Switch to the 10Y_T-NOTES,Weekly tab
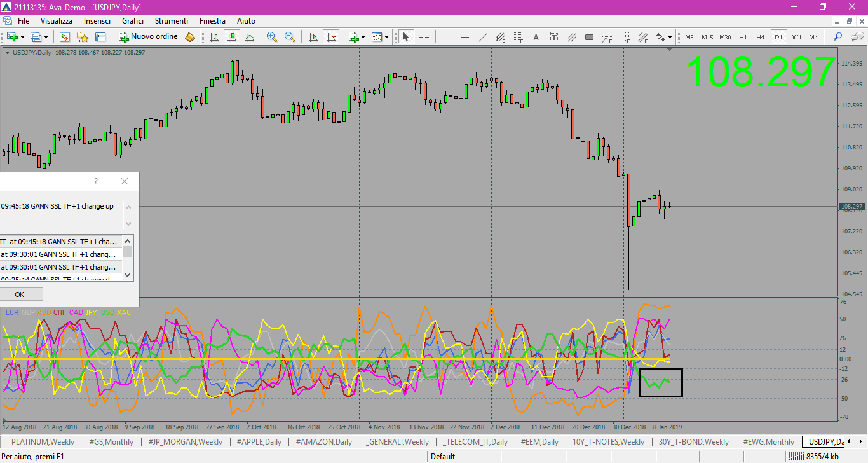 click(x=608, y=441)
